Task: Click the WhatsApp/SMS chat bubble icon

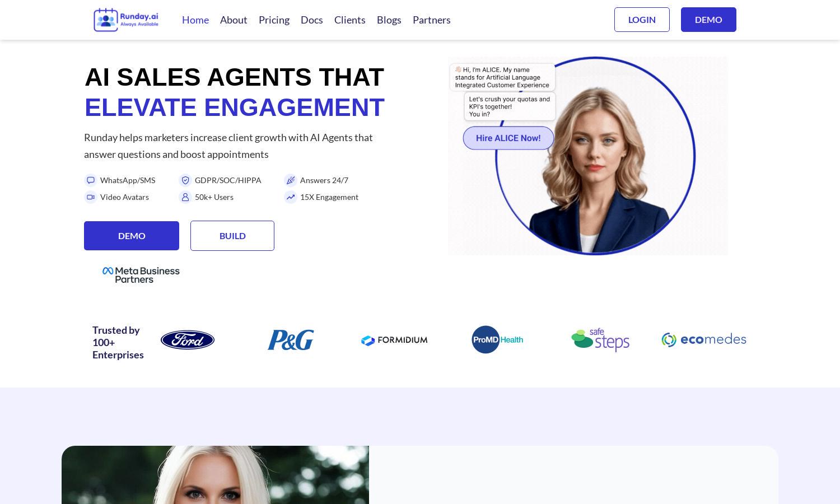Action: 90,180
